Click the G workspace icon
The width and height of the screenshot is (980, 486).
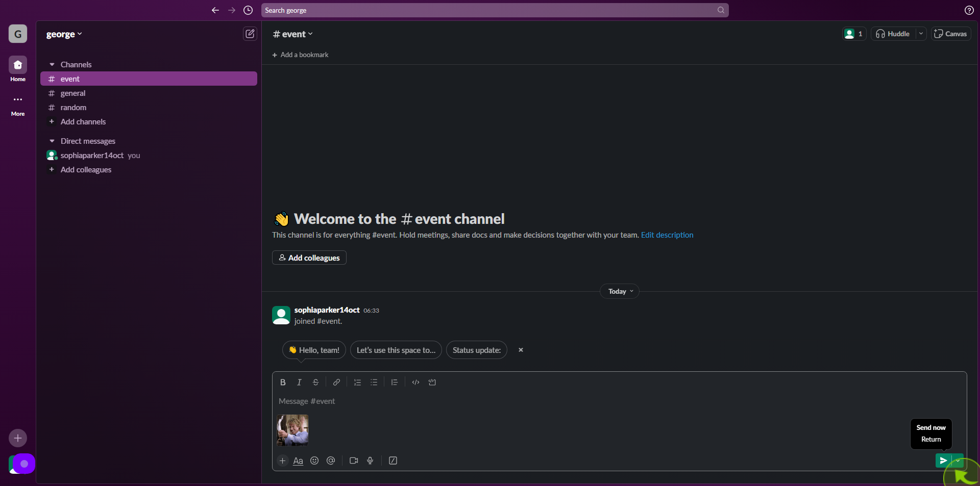pos(18,34)
